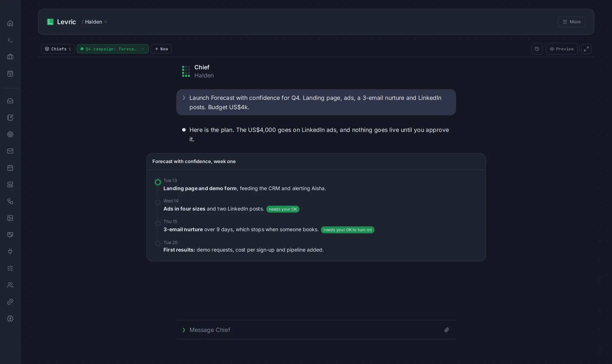Expand the Launch Forecast prompt message chevron

pyautogui.click(x=184, y=98)
